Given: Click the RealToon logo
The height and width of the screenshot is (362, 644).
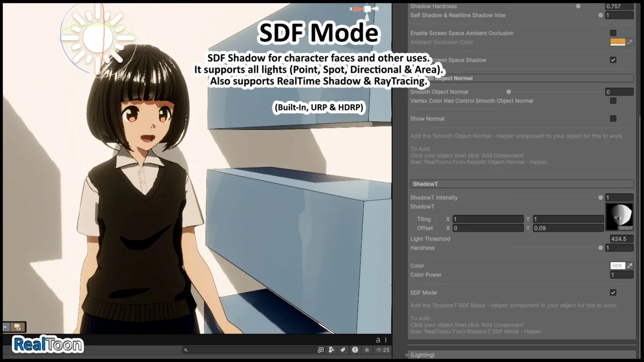Looking at the screenshot, I should click(x=46, y=344).
